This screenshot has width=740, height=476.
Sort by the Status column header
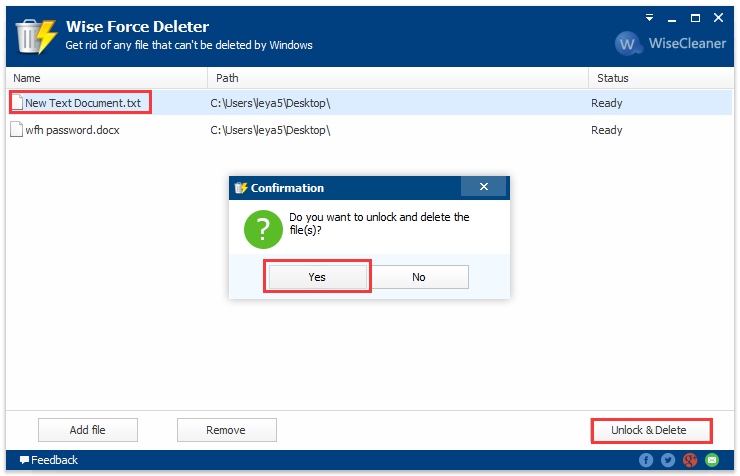point(661,78)
